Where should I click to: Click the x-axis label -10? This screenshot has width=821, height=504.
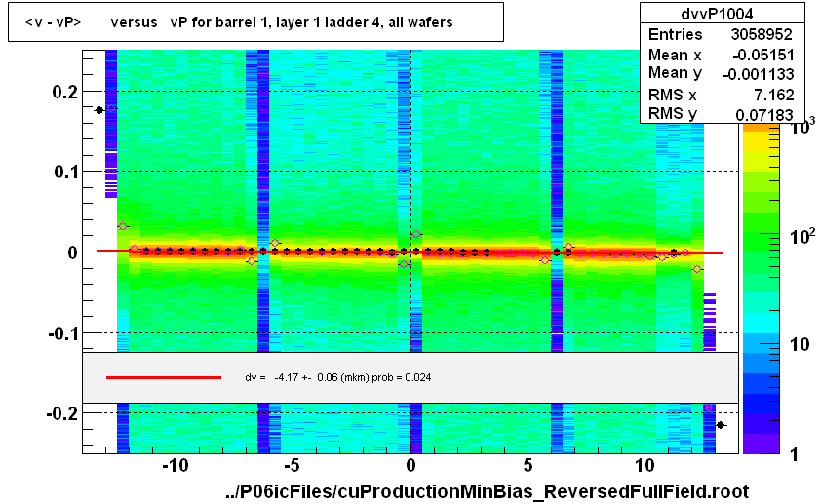175,465
